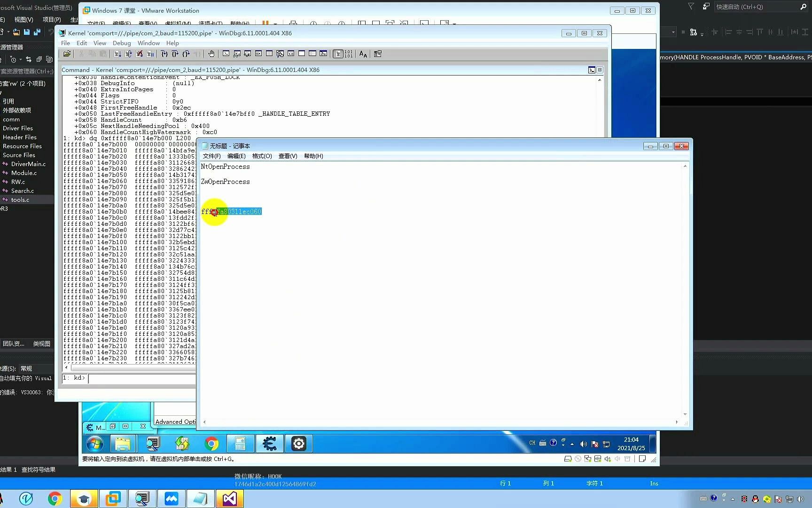This screenshot has width=812, height=508.
Task: Click the Go icon in WinDbg toolbar
Action: coord(117,54)
